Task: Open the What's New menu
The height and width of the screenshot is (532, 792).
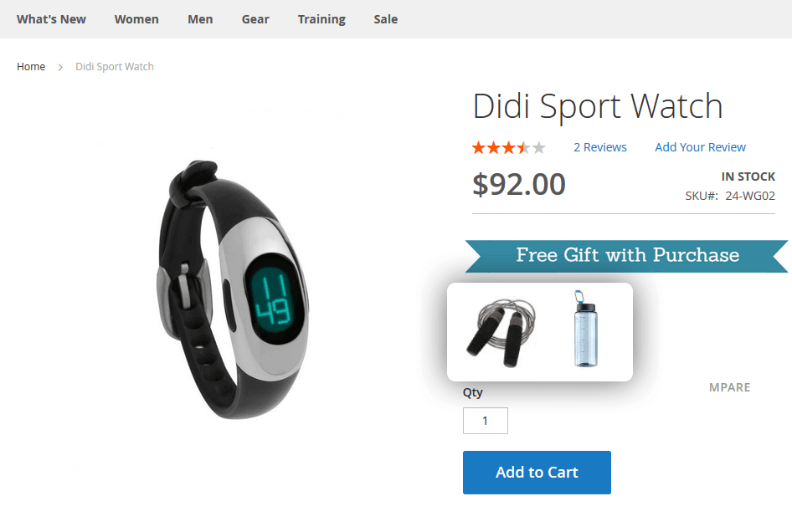Action: pyautogui.click(x=51, y=19)
